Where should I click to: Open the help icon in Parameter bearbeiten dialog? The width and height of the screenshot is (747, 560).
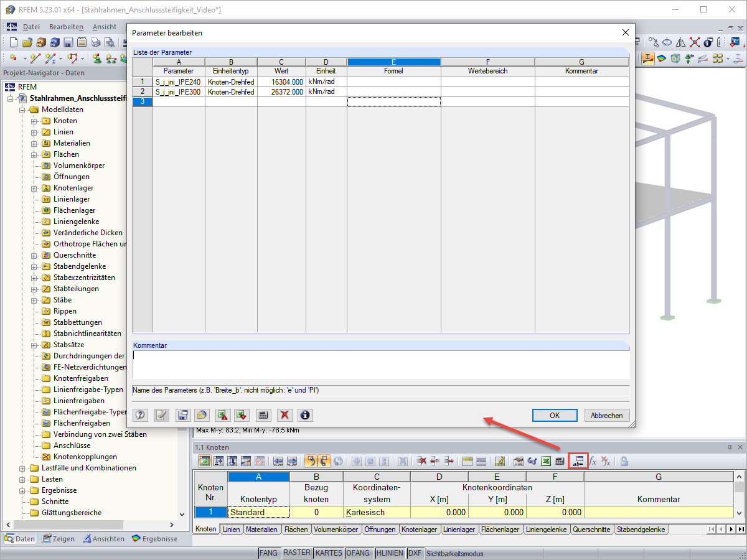[141, 415]
